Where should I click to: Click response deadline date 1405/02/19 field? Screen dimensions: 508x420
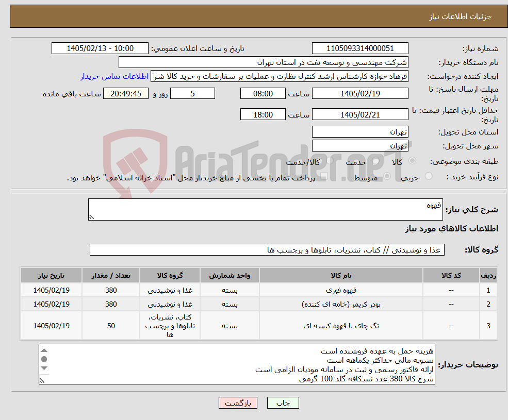360,94
